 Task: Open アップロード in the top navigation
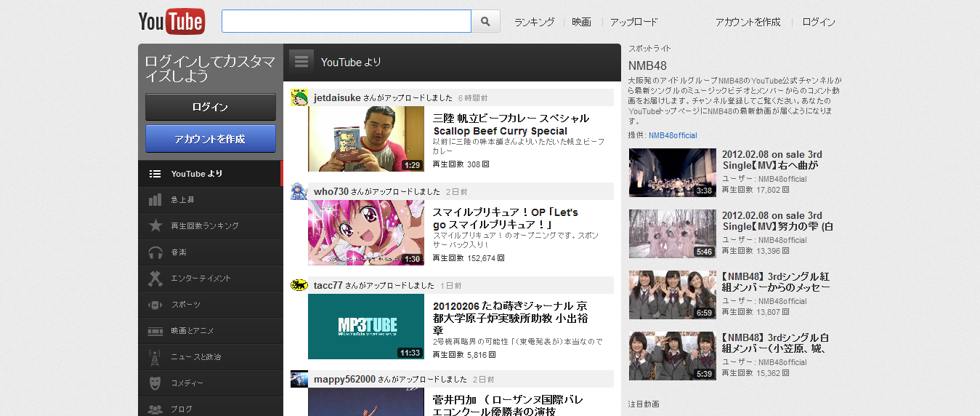click(633, 22)
